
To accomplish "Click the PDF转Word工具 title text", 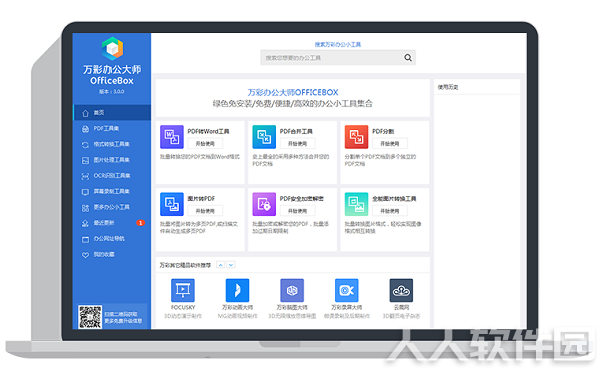I will click(208, 131).
